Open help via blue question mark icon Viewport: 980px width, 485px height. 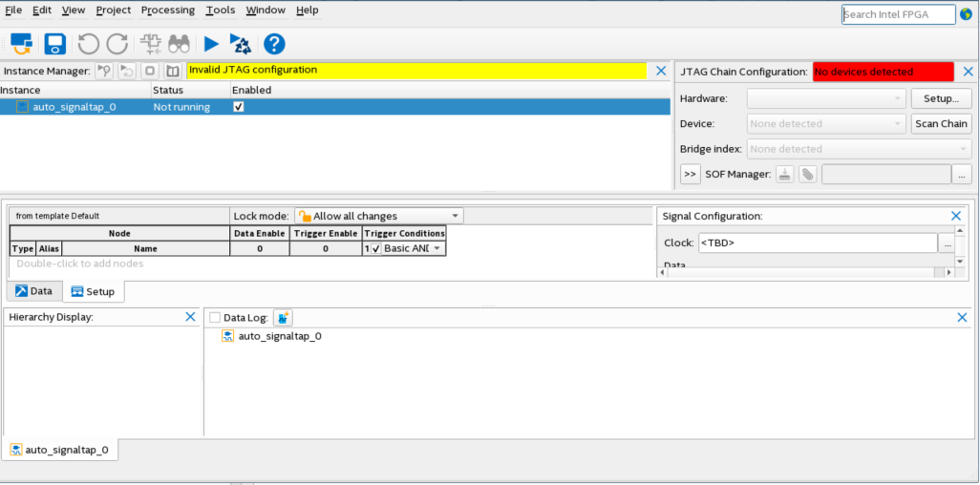click(x=274, y=44)
